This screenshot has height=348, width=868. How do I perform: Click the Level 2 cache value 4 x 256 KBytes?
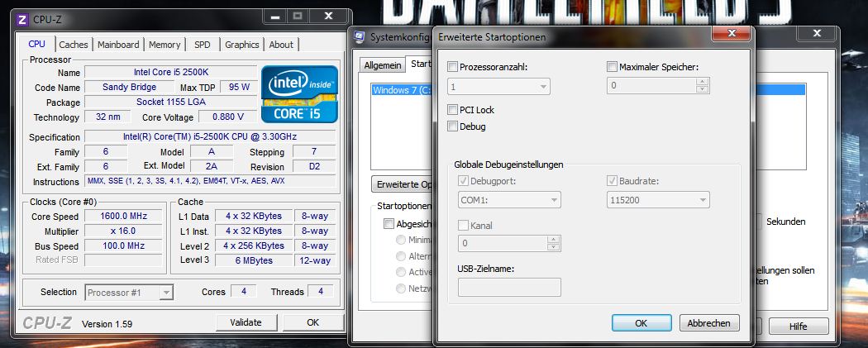click(x=254, y=246)
